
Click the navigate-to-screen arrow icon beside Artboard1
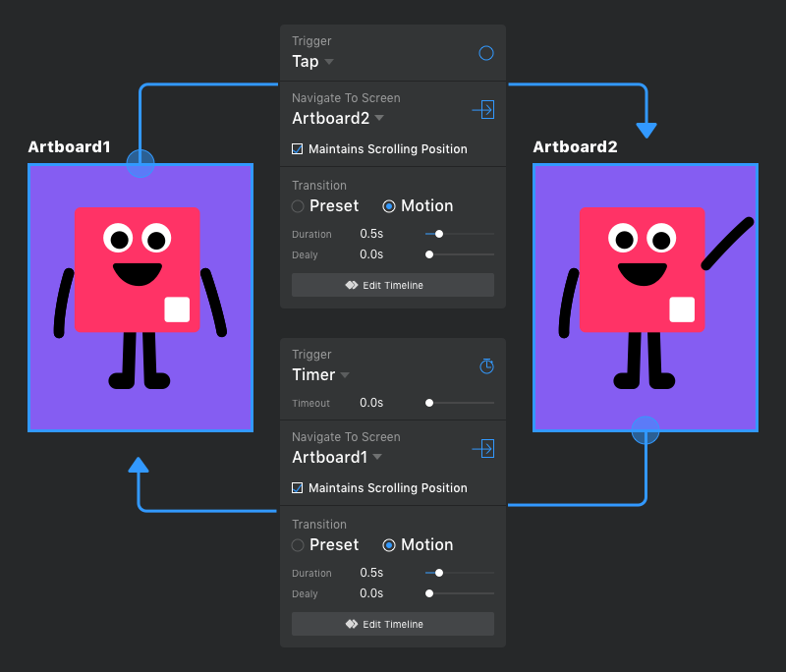tap(483, 448)
